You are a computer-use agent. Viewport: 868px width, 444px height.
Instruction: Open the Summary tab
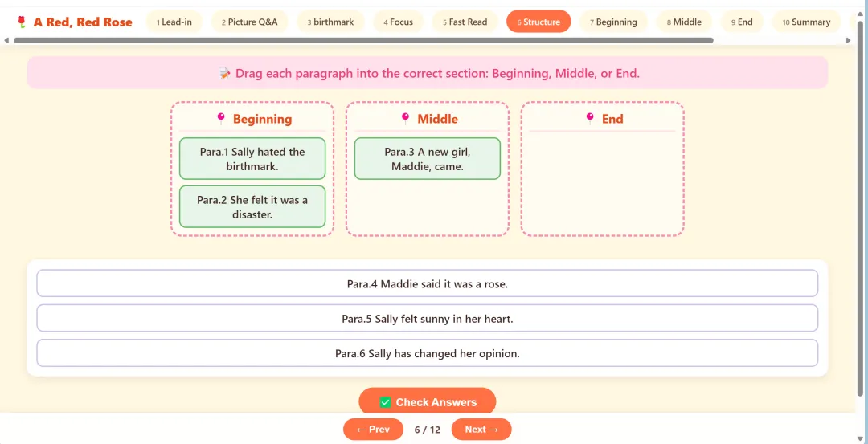click(x=807, y=22)
